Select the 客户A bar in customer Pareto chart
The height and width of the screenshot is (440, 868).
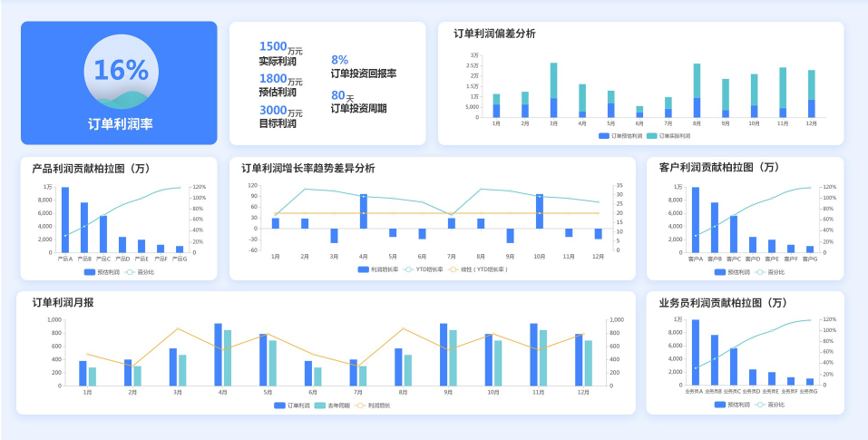point(696,220)
